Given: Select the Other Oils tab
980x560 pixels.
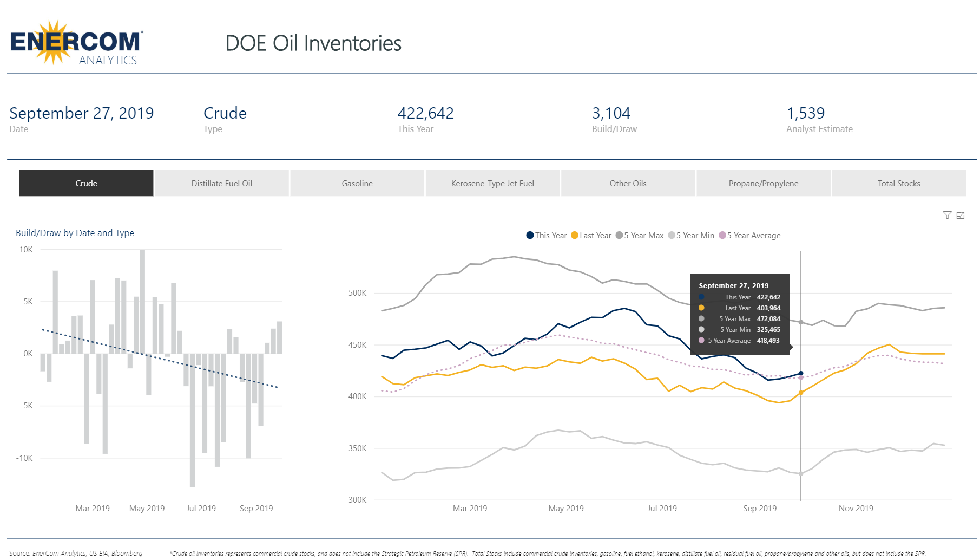Looking at the screenshot, I should point(628,184).
